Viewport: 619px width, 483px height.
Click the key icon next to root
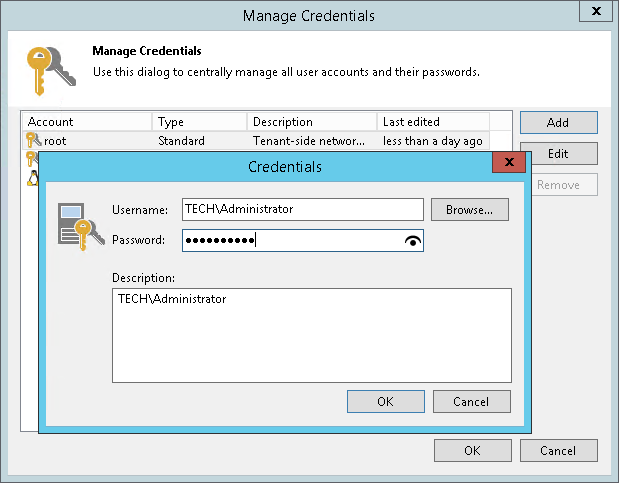click(32, 141)
